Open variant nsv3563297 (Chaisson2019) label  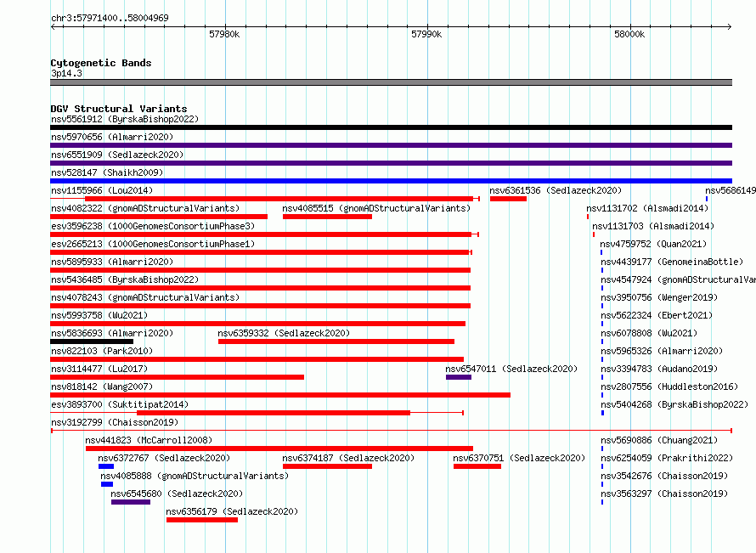664,494
